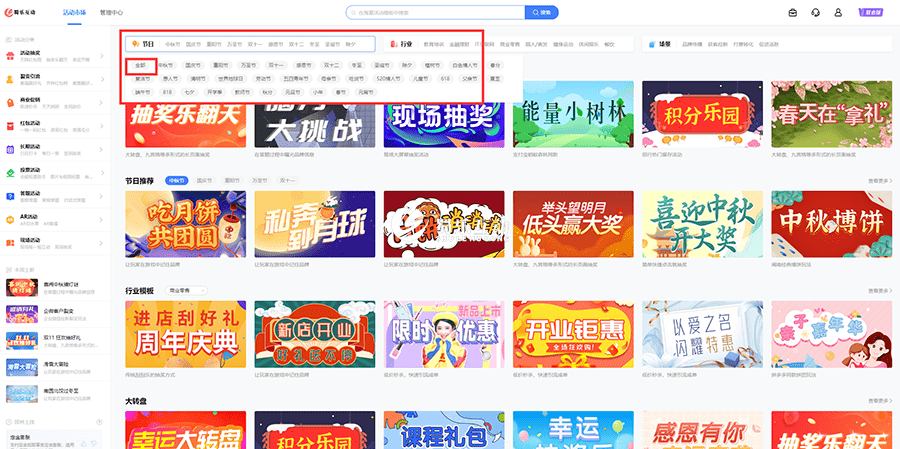The image size is (900, 449).
Task: Open the 喜迎中秋开大奖 template thumbnail
Action: pyautogui.click(x=703, y=224)
